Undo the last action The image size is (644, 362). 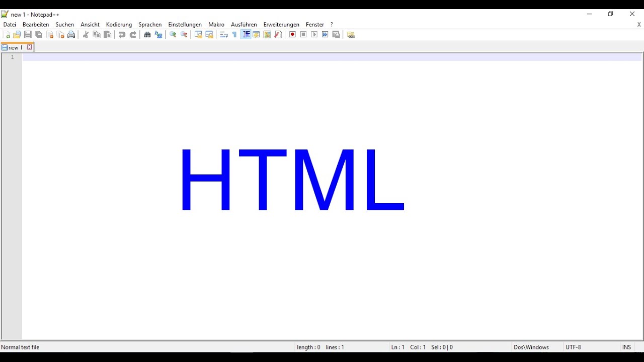coord(122,35)
